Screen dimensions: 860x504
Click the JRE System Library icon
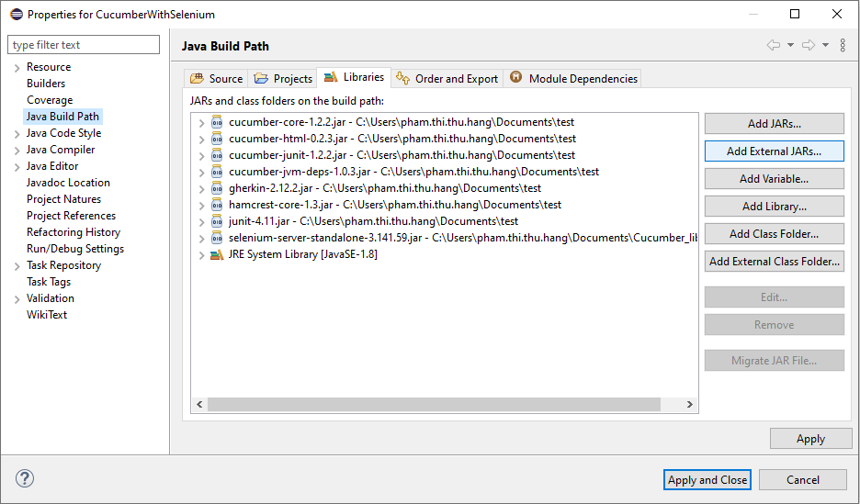(217, 254)
